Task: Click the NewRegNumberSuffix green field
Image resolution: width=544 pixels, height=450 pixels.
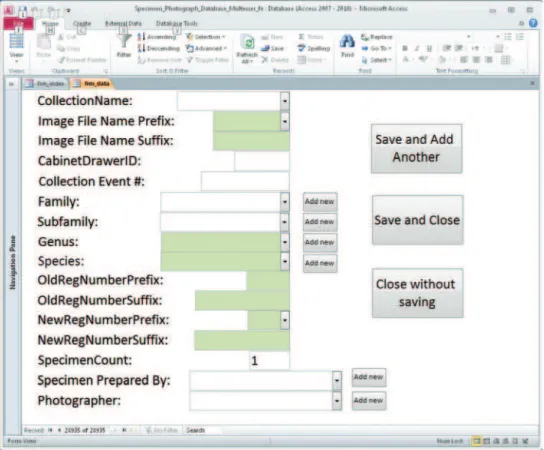Action: (242, 340)
